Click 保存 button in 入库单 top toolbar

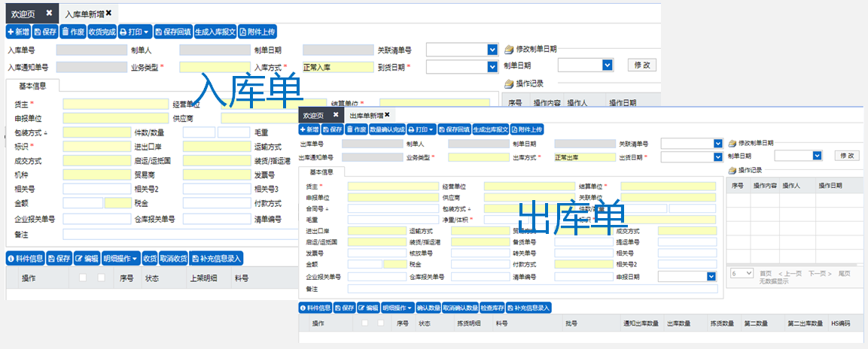45,32
